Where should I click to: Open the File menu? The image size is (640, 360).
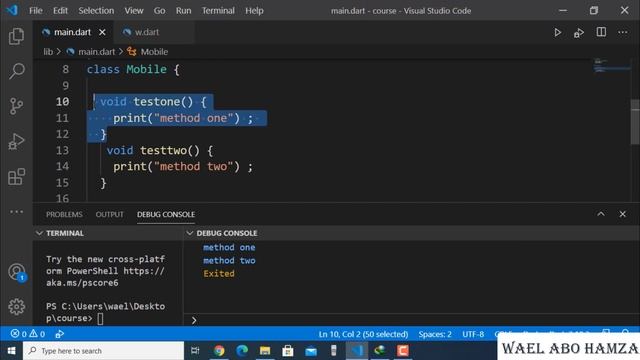36,11
